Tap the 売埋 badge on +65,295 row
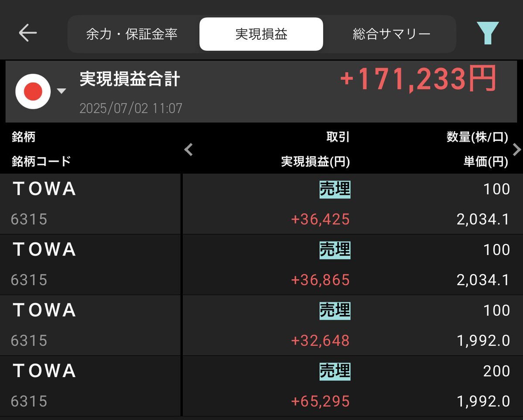Image resolution: width=523 pixels, height=420 pixels. click(x=335, y=372)
